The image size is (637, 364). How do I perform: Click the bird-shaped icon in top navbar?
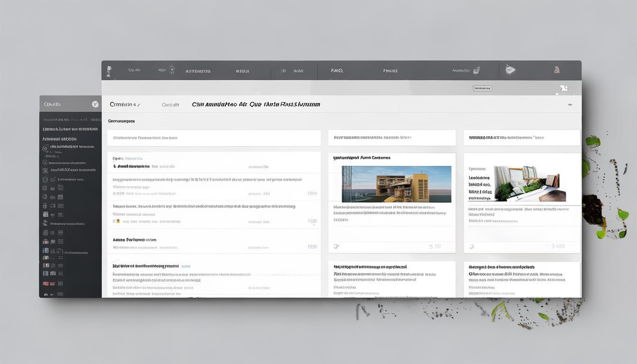(x=510, y=70)
